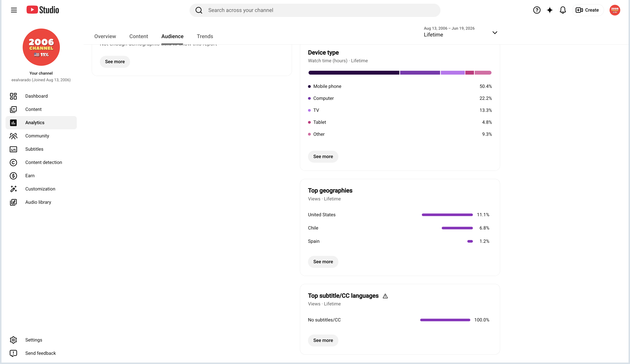This screenshot has height=364, width=630.
Task: Click the Content detection copyright icon
Action: (x=13, y=162)
